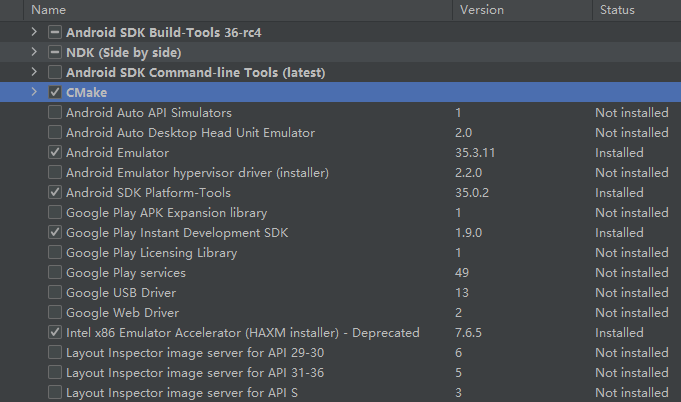681x402 pixels.
Task: Select the Google Play services row
Action: [126, 273]
